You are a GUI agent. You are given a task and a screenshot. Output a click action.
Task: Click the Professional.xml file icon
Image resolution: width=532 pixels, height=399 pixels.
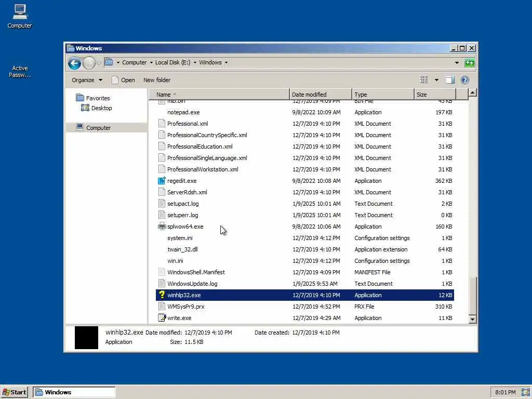click(162, 124)
